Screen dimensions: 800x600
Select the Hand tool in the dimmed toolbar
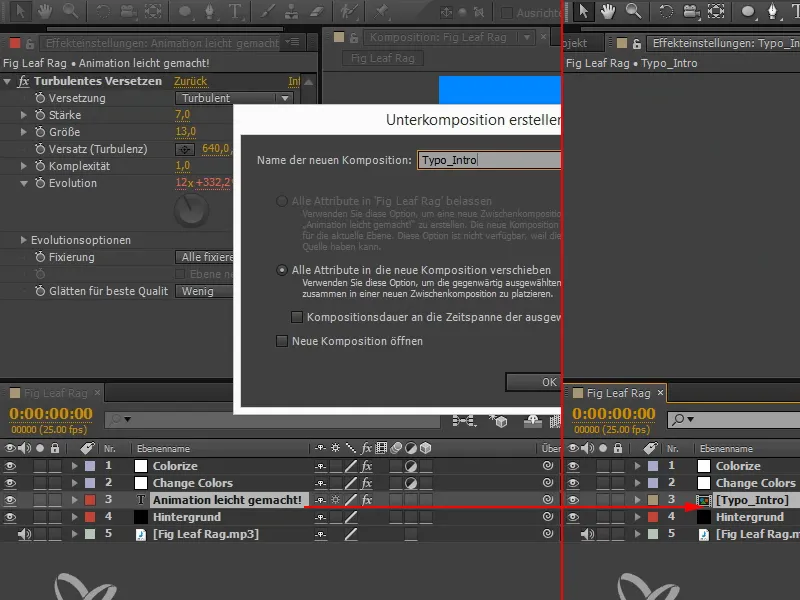[45, 11]
